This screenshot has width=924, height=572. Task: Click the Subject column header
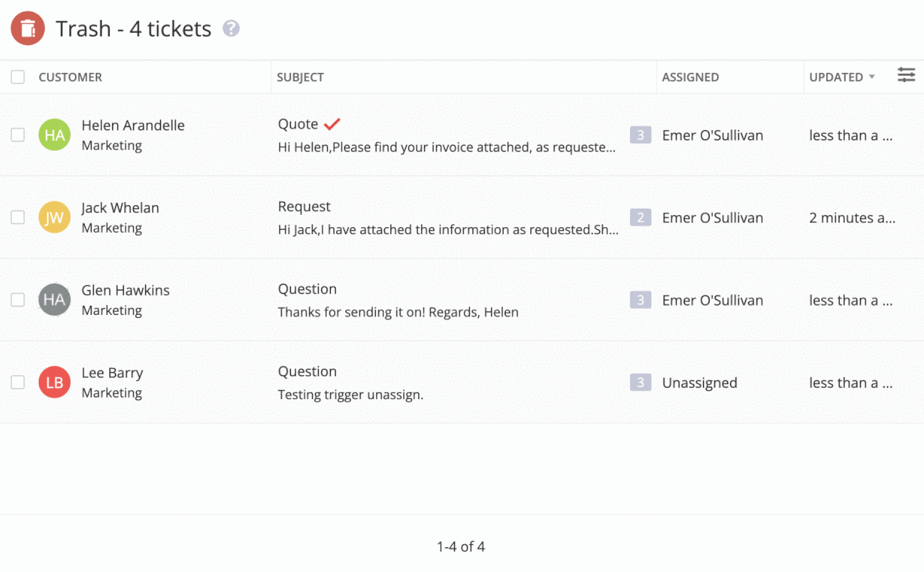click(300, 77)
